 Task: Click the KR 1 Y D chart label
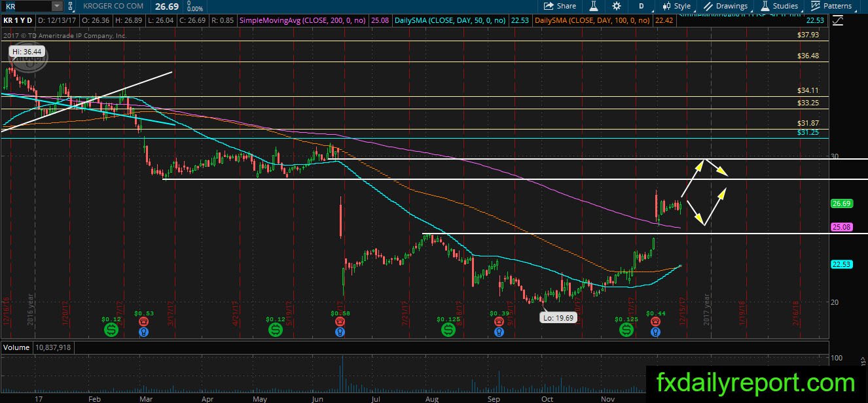pos(18,21)
